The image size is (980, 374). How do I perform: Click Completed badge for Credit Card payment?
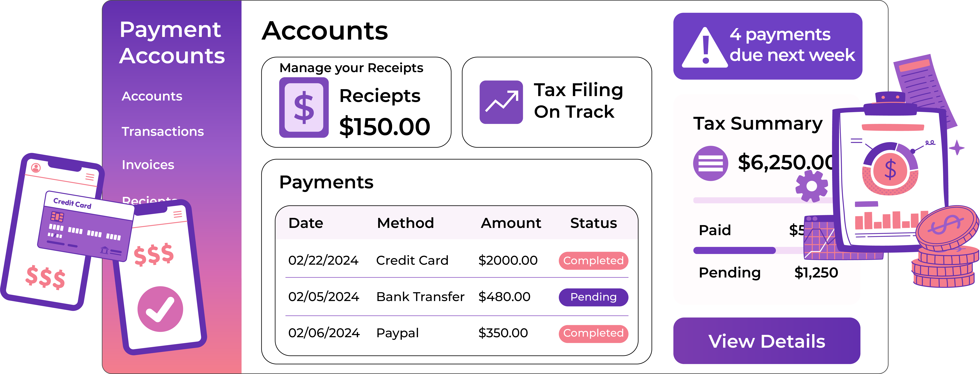(593, 261)
